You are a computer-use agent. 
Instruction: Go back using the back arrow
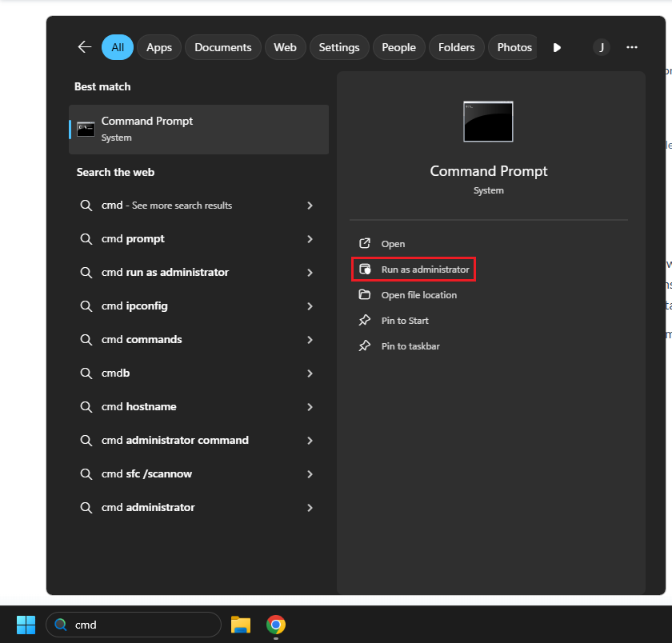point(84,47)
